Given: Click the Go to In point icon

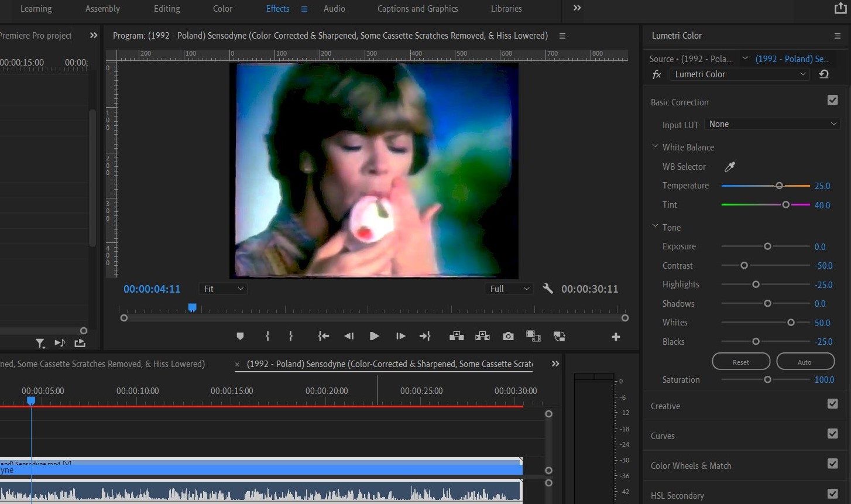Looking at the screenshot, I should [x=324, y=336].
